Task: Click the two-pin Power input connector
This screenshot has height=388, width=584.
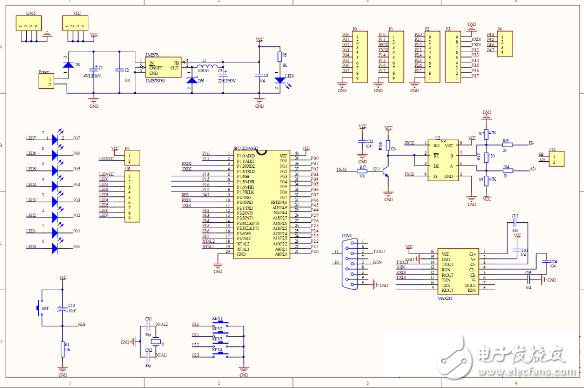Action: click(46, 81)
